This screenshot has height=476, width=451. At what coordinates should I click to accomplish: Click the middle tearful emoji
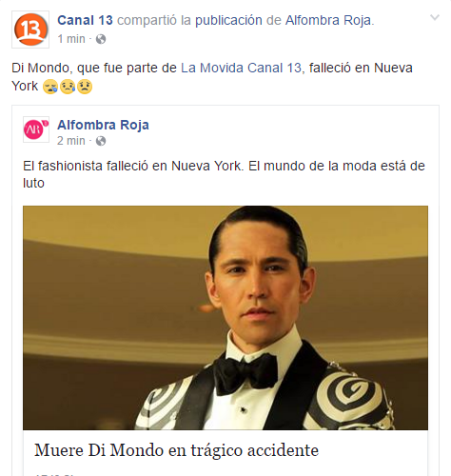[68, 87]
